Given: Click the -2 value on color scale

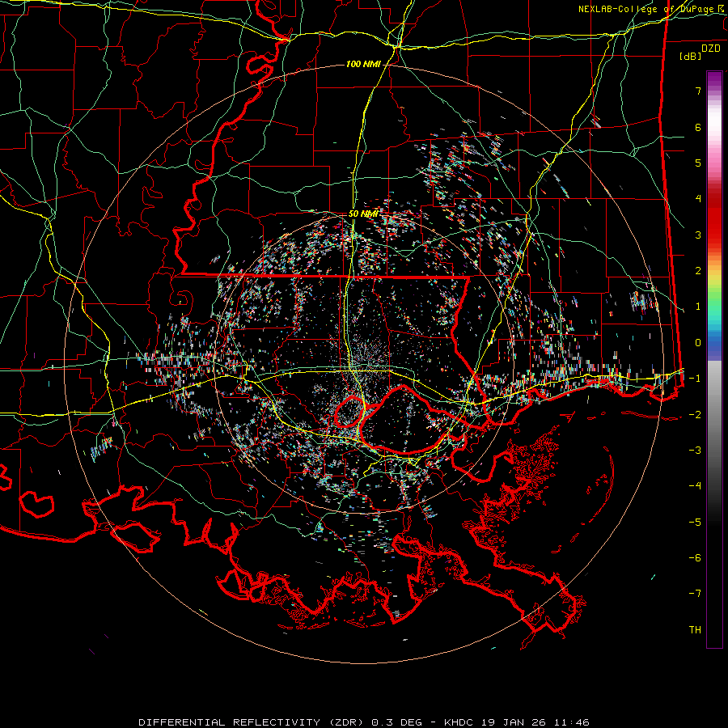Looking at the screenshot, I should coord(695,415).
